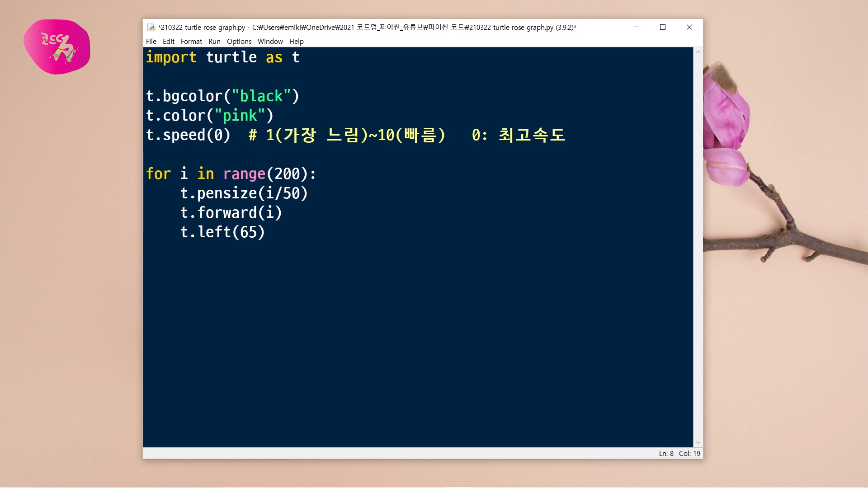Expand the Options menu
Image resolution: width=868 pixels, height=488 pixels.
239,41
